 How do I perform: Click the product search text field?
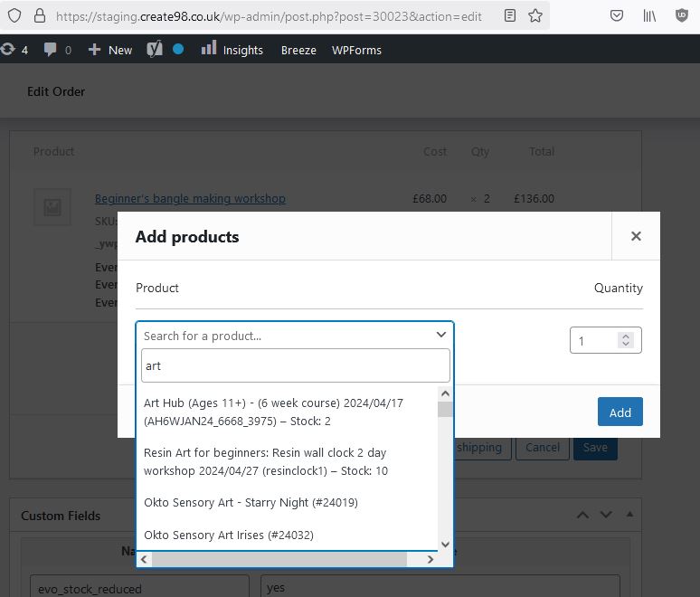coord(295,365)
